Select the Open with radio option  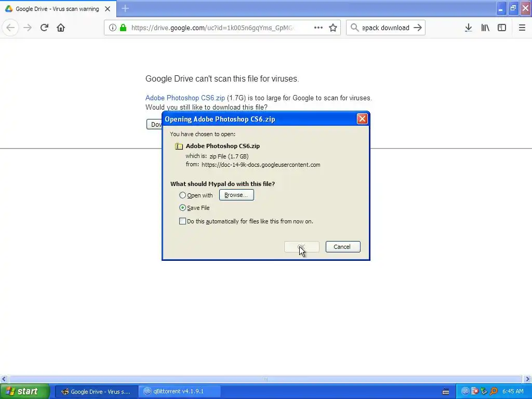pyautogui.click(x=182, y=195)
